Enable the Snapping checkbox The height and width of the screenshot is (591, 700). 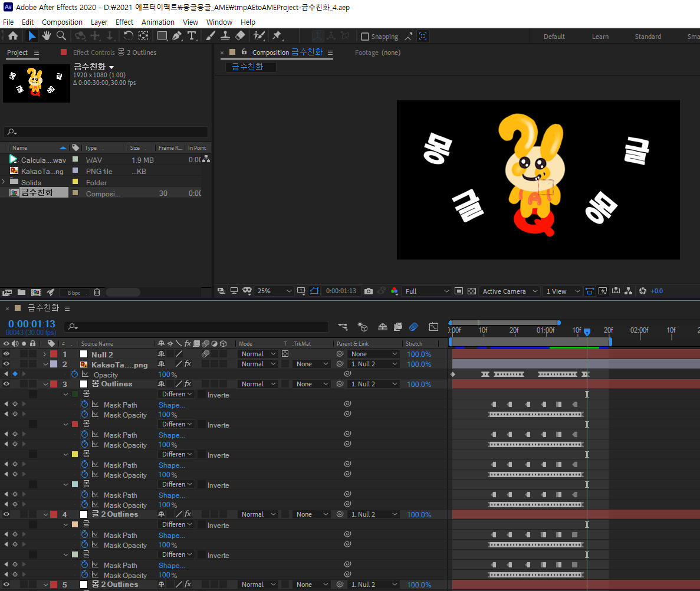click(364, 37)
